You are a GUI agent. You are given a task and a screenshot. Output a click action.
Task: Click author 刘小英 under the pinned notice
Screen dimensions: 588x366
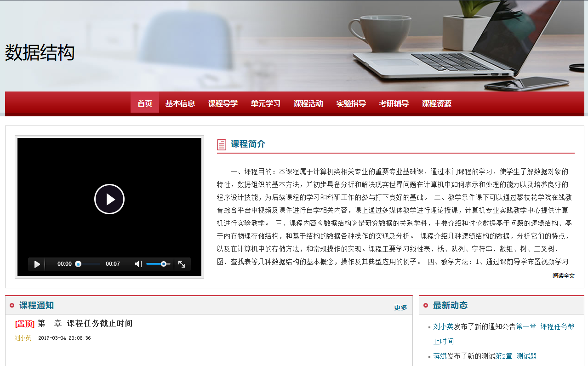pos(23,338)
